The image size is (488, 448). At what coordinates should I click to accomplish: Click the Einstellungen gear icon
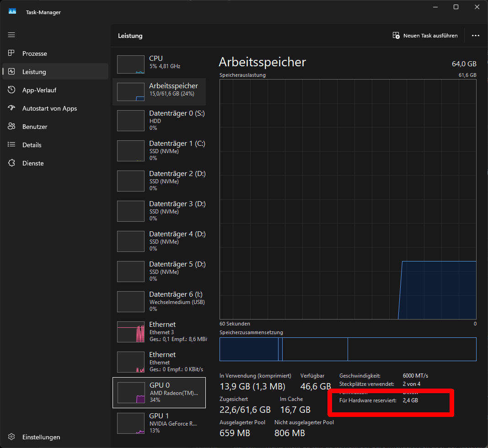(x=11, y=437)
